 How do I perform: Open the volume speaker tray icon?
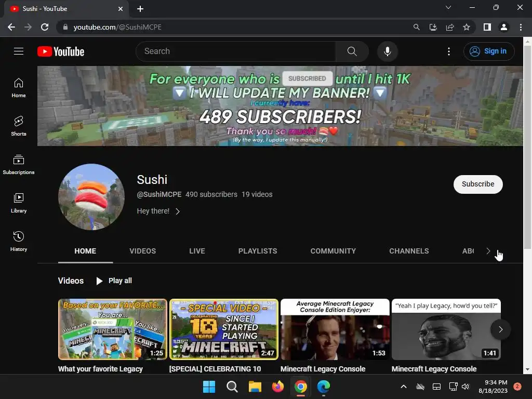[x=465, y=387]
